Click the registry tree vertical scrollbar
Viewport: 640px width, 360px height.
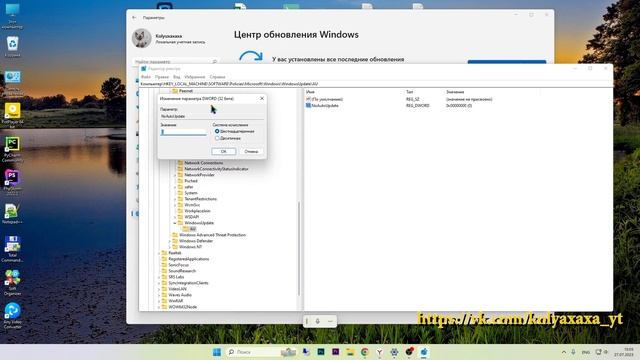point(300,248)
